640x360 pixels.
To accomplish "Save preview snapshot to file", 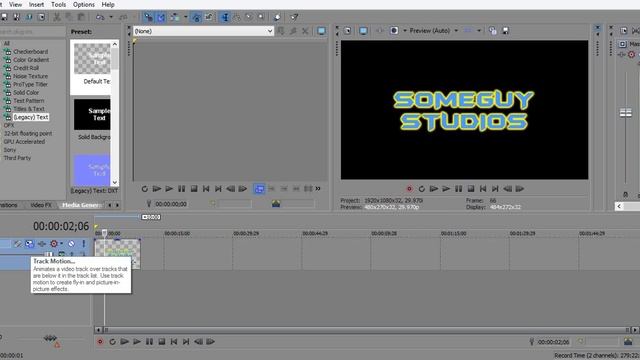I will tap(505, 31).
